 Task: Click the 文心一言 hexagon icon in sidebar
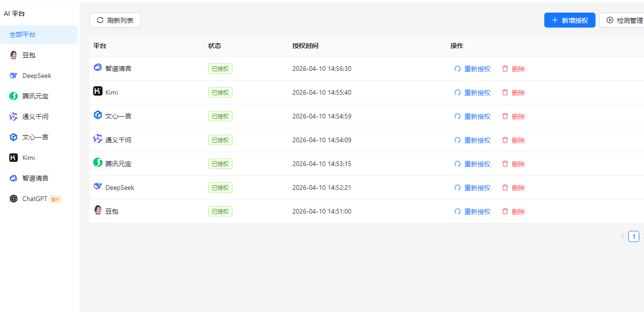click(14, 137)
